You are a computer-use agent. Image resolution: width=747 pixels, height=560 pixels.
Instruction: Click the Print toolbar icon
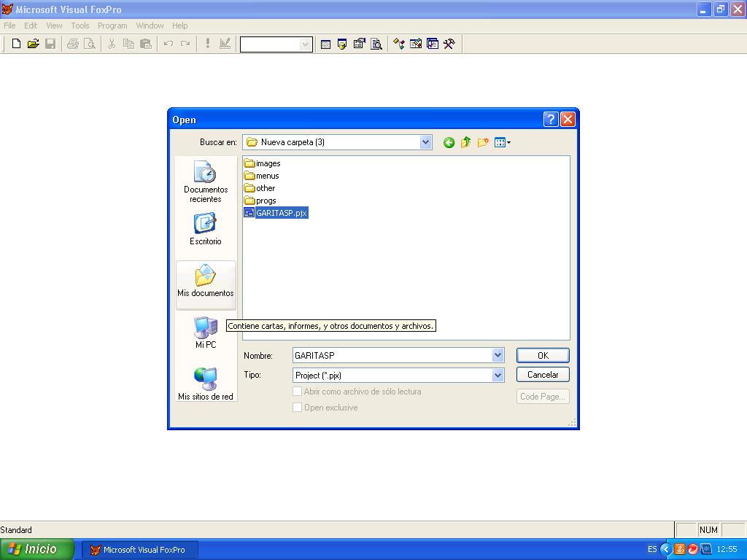[73, 44]
